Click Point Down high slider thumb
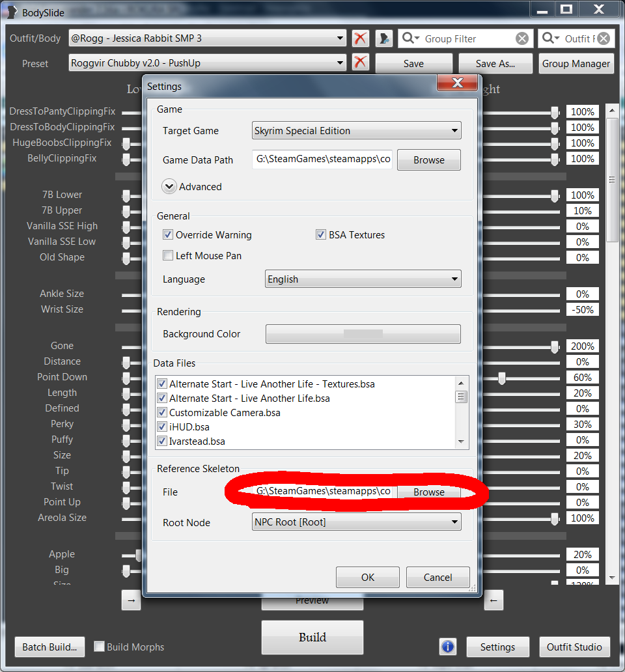 coord(502,378)
